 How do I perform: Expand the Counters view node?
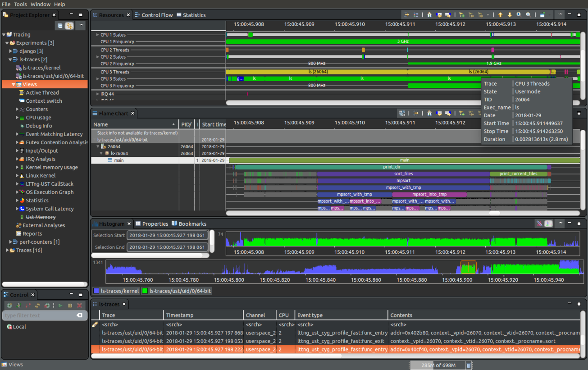point(17,109)
